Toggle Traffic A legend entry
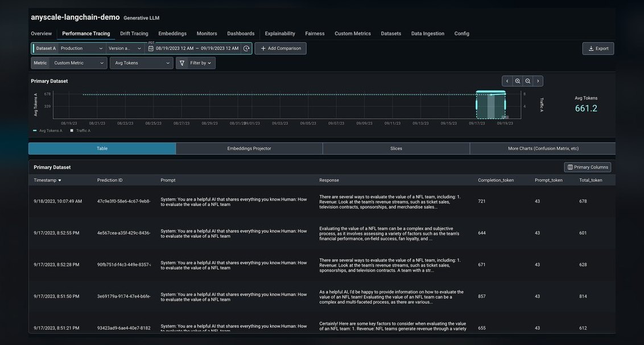Image resolution: width=644 pixels, height=345 pixels. [80, 131]
